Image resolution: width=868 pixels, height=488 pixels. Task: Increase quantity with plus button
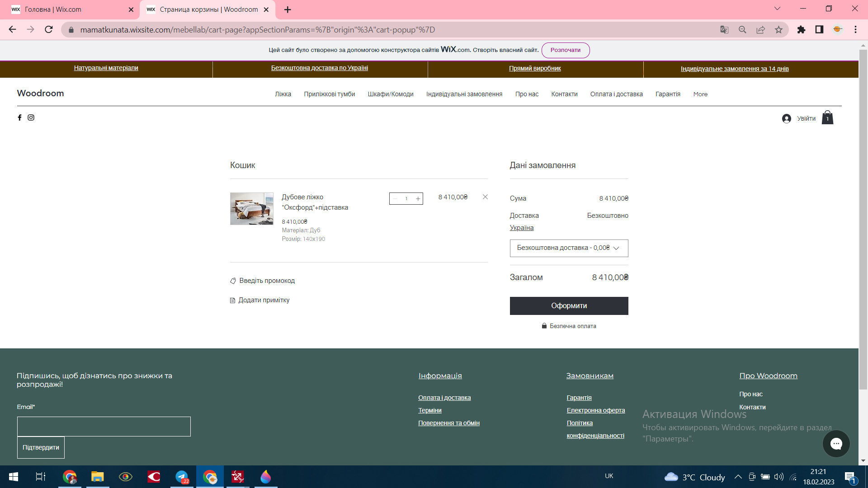coord(418,199)
